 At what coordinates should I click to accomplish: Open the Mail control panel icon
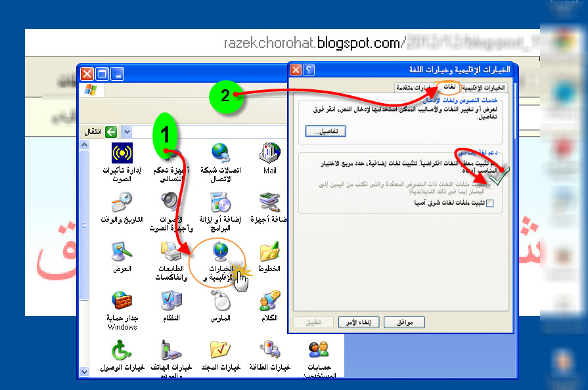tap(269, 153)
